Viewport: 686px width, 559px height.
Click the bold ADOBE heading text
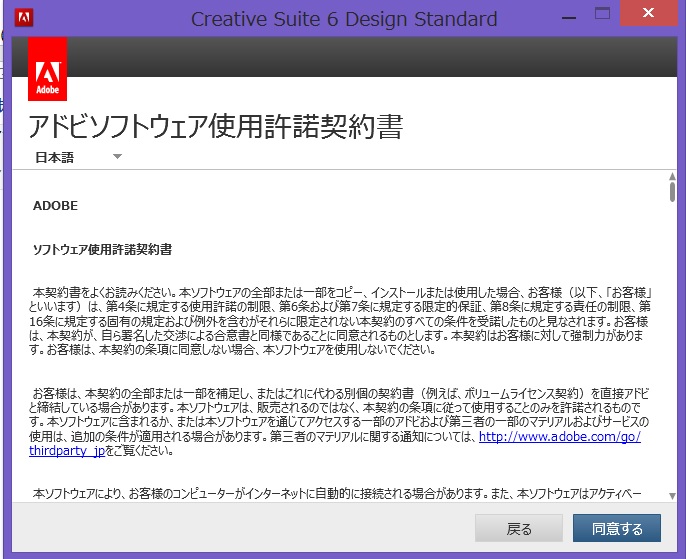pyautogui.click(x=55, y=206)
